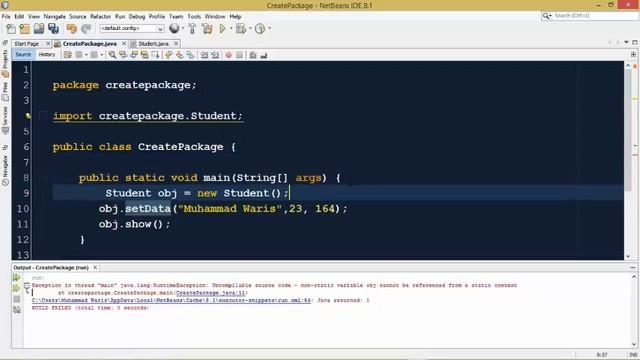Viewport: 640px width, 360px height.
Task: Run the project with green play icon
Action: [x=222, y=29]
